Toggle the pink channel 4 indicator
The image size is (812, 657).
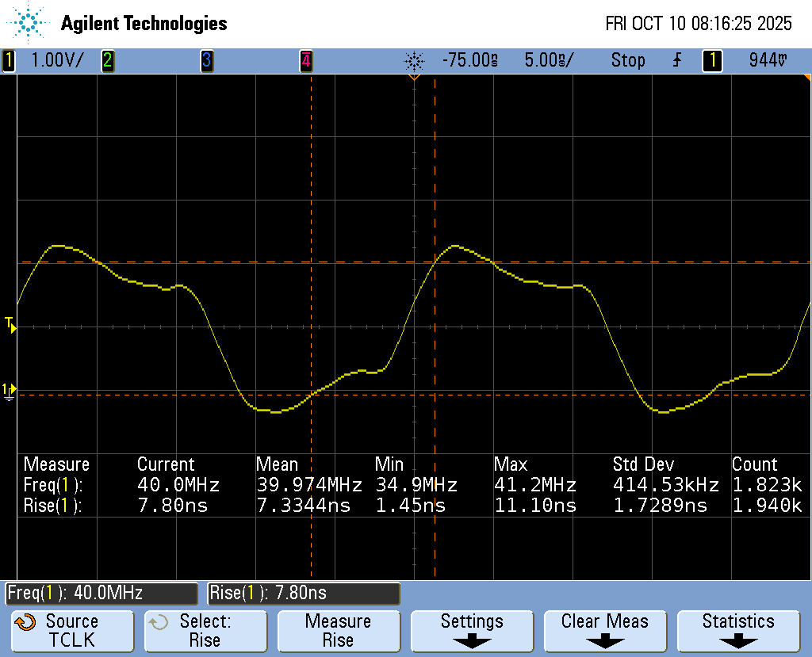[305, 60]
